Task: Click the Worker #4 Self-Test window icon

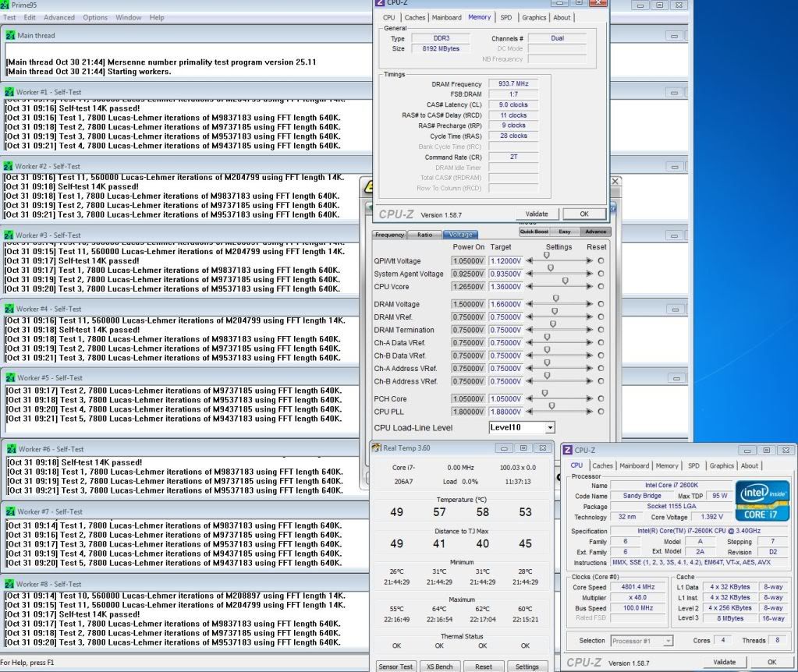Action: pos(9,309)
